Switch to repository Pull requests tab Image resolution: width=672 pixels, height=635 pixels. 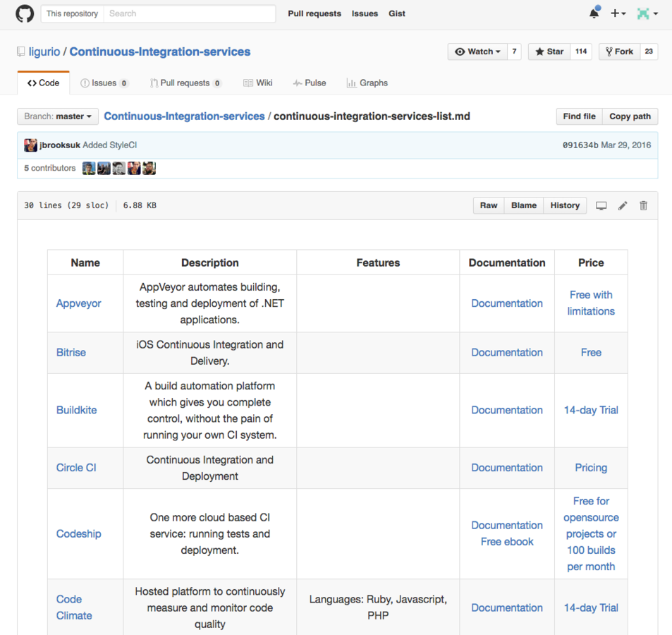pyautogui.click(x=185, y=83)
